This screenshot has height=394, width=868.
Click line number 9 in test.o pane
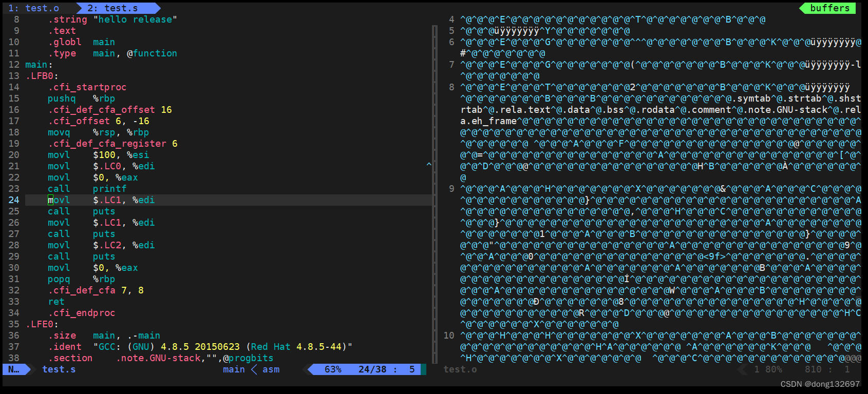click(x=451, y=189)
